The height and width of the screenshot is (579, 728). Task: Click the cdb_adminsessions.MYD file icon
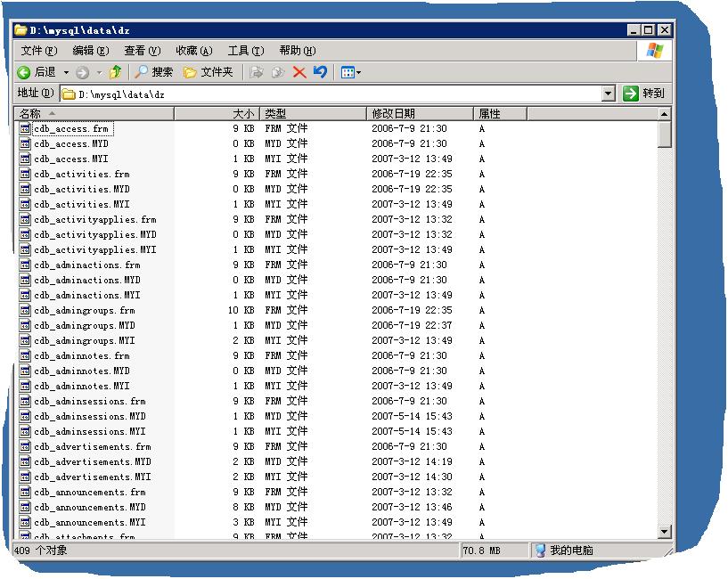click(26, 416)
